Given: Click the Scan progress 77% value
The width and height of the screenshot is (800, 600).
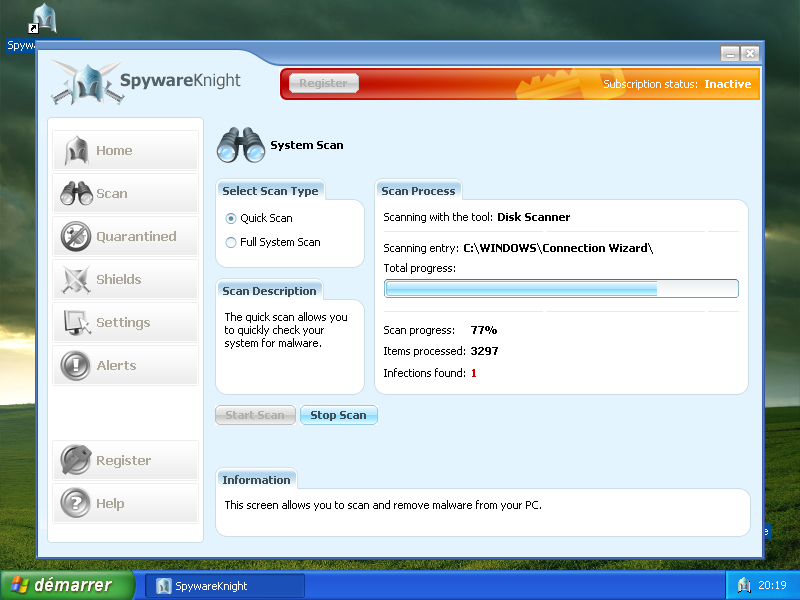Looking at the screenshot, I should (484, 330).
